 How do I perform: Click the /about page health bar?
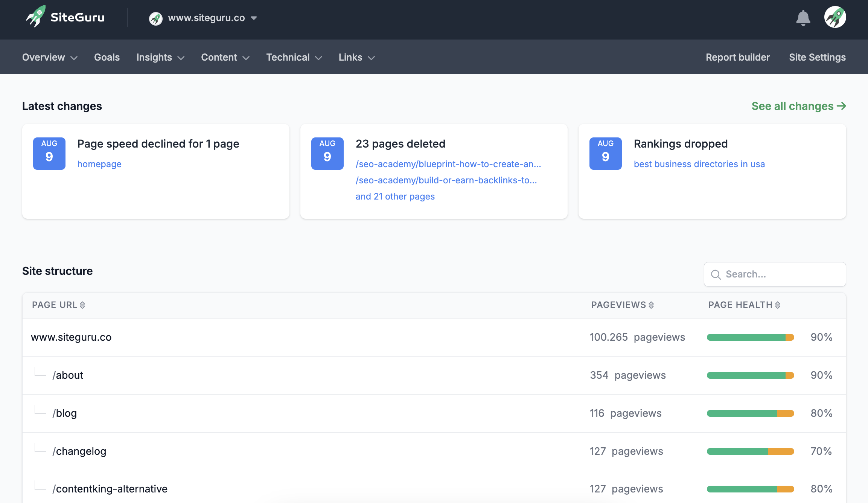click(x=750, y=375)
